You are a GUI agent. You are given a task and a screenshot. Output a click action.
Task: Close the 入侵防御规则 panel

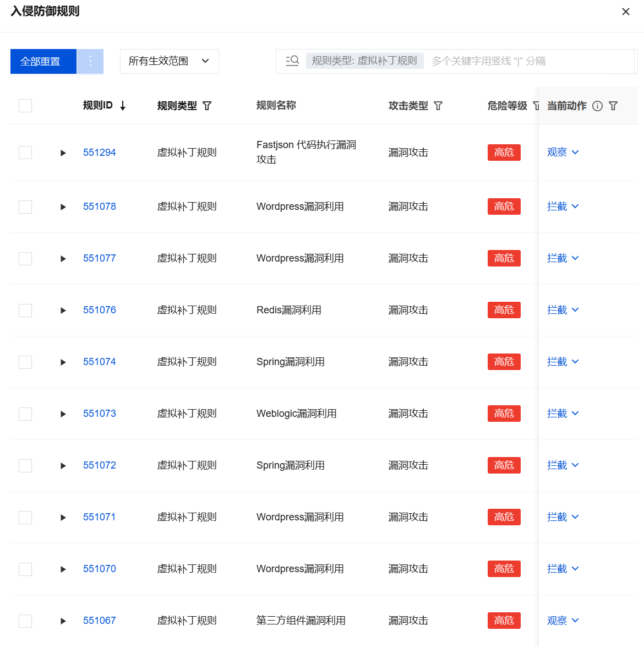point(625,12)
